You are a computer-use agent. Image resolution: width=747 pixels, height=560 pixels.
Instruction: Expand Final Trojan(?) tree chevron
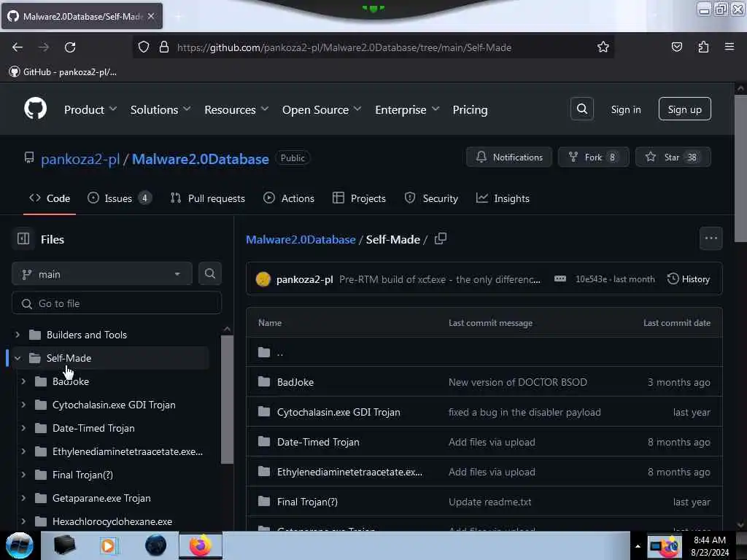(x=23, y=475)
